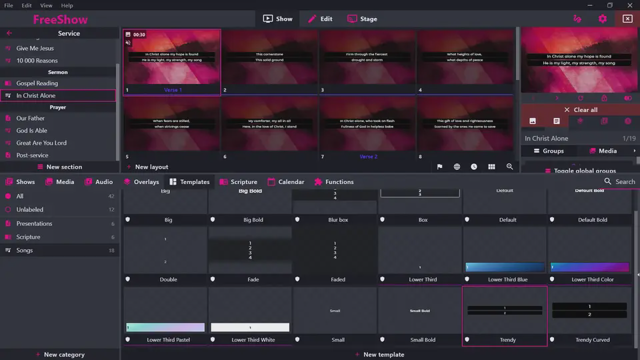Click the flag icon in slide toolbar
The image size is (640, 360).
point(440,167)
